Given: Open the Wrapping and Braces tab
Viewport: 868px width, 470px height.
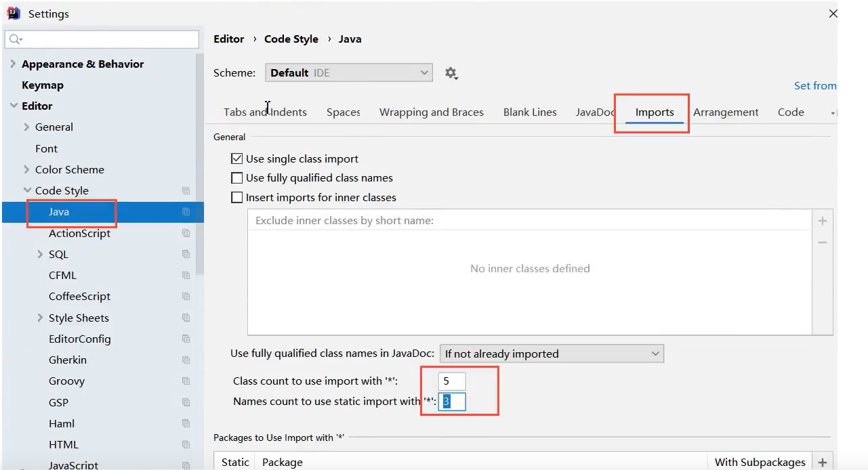Looking at the screenshot, I should click(x=432, y=112).
